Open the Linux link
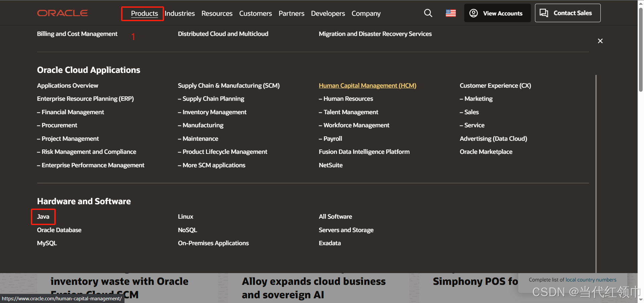Screen dimensions: 644x303 coord(185,217)
